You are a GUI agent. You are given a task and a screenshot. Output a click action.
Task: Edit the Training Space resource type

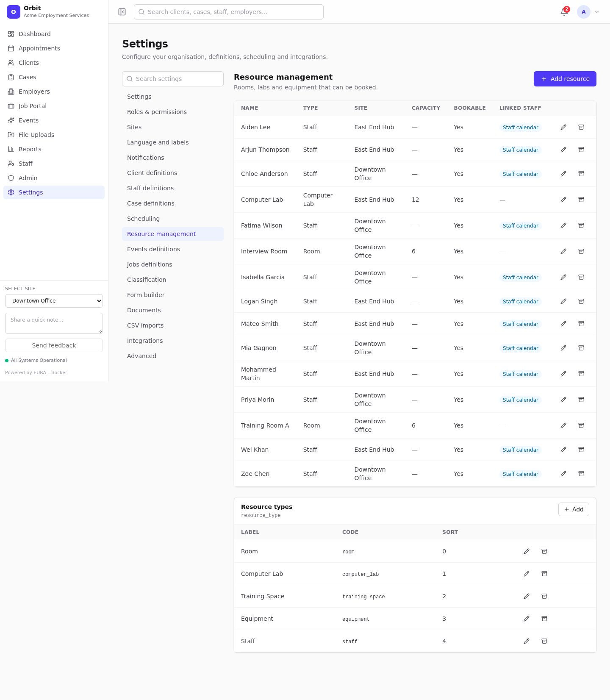527,596
